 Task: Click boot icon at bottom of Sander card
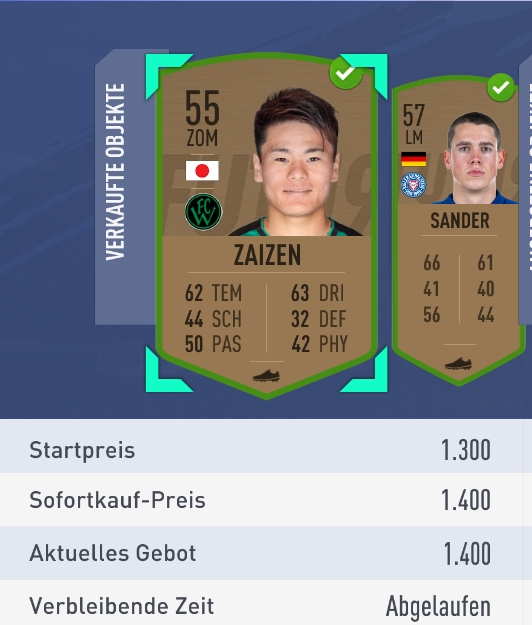pos(458,364)
